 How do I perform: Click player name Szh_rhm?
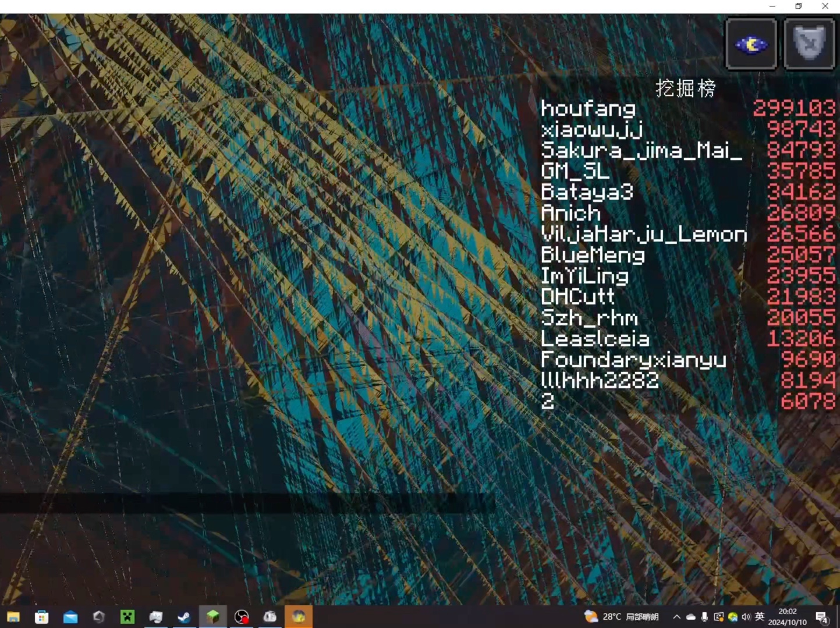589,318
